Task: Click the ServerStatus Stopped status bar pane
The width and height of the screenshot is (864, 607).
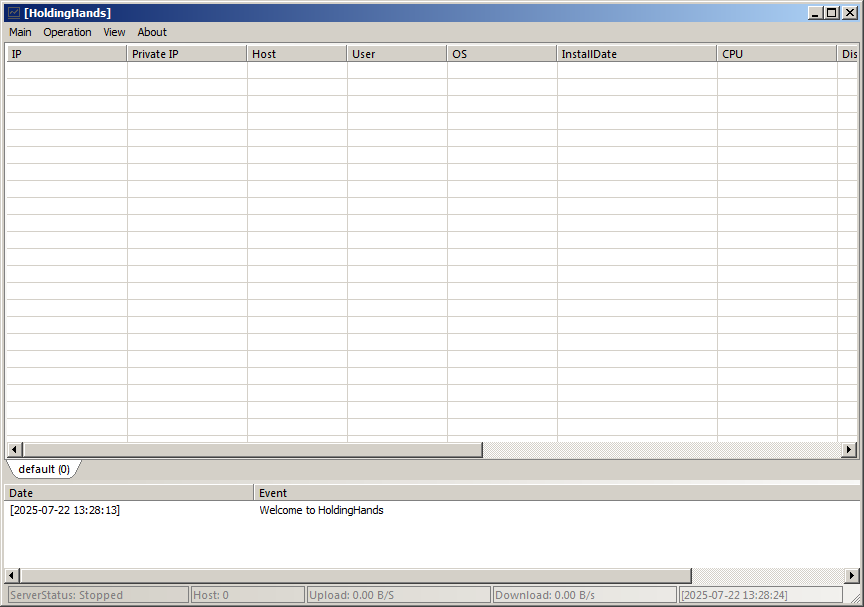Action: pyautogui.click(x=96, y=595)
